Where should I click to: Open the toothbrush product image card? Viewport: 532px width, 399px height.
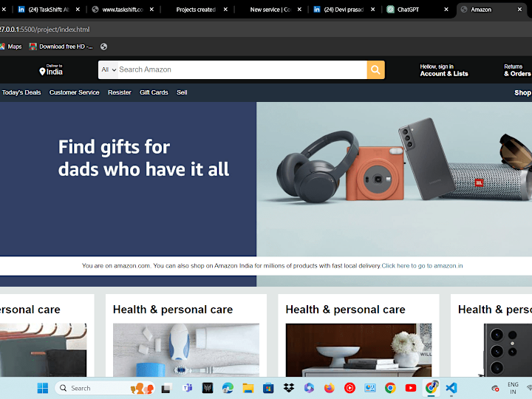click(x=186, y=349)
